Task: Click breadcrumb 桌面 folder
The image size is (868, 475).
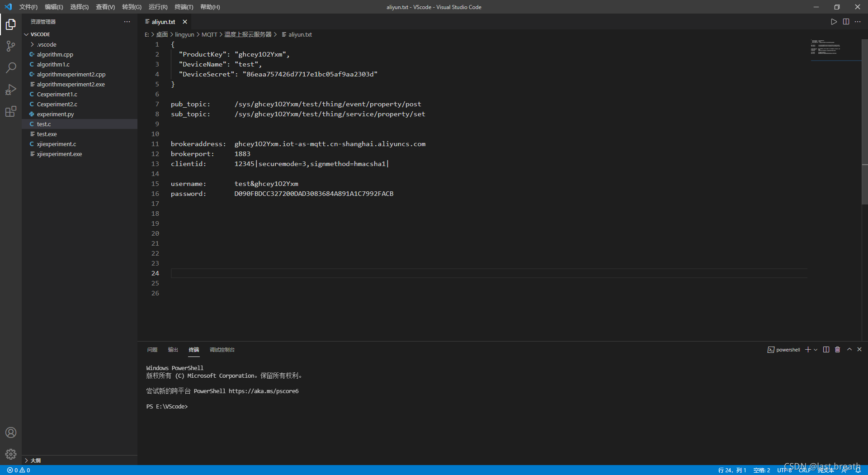Action: point(162,34)
